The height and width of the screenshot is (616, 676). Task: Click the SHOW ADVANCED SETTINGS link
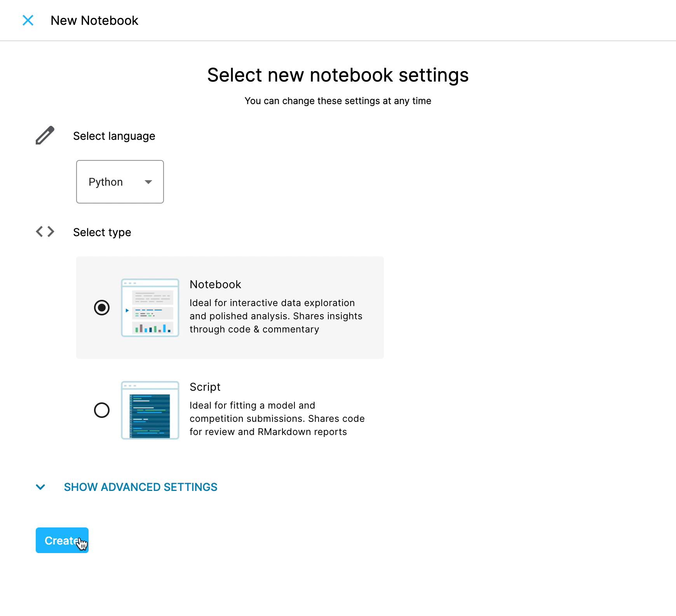click(x=141, y=487)
